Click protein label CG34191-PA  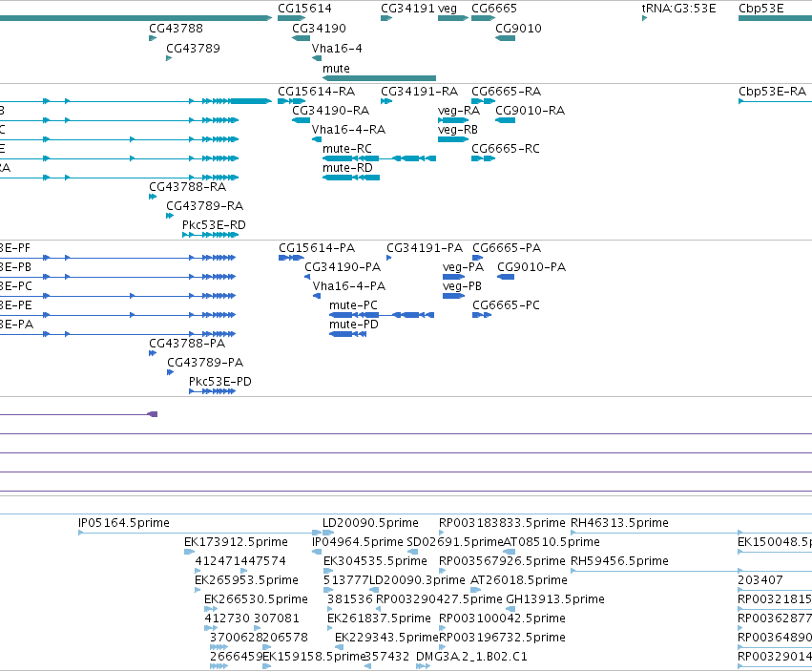(425, 248)
